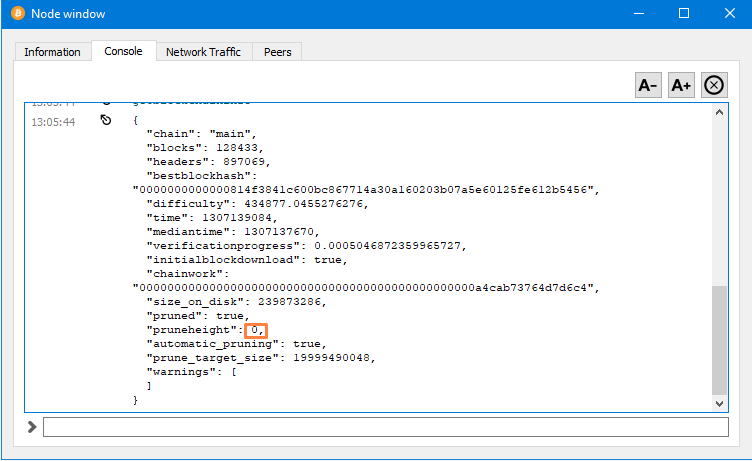This screenshot has height=461, width=752.
Task: Click the Bitcoin logo in the title bar
Action: (x=18, y=13)
